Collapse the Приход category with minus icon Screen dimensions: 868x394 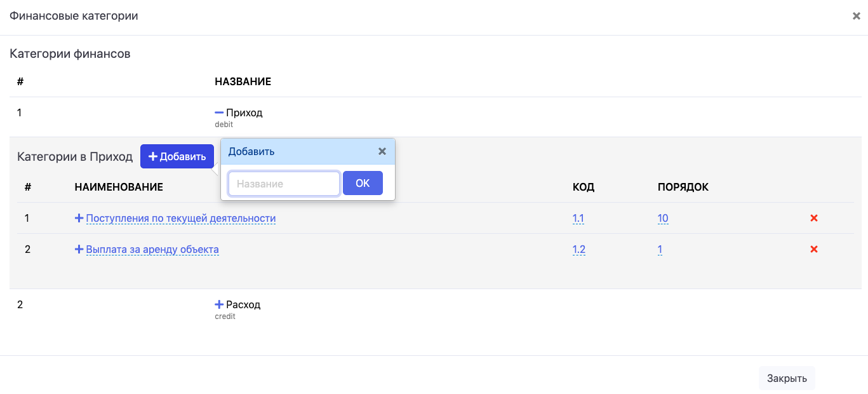tap(219, 112)
